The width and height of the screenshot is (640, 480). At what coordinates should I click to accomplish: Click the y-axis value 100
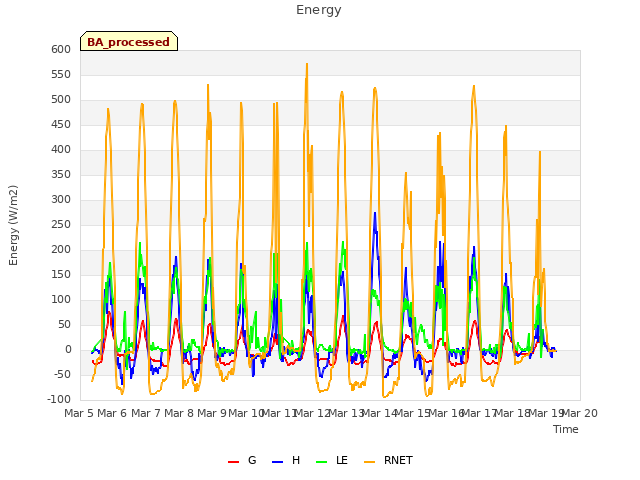pos(61,300)
